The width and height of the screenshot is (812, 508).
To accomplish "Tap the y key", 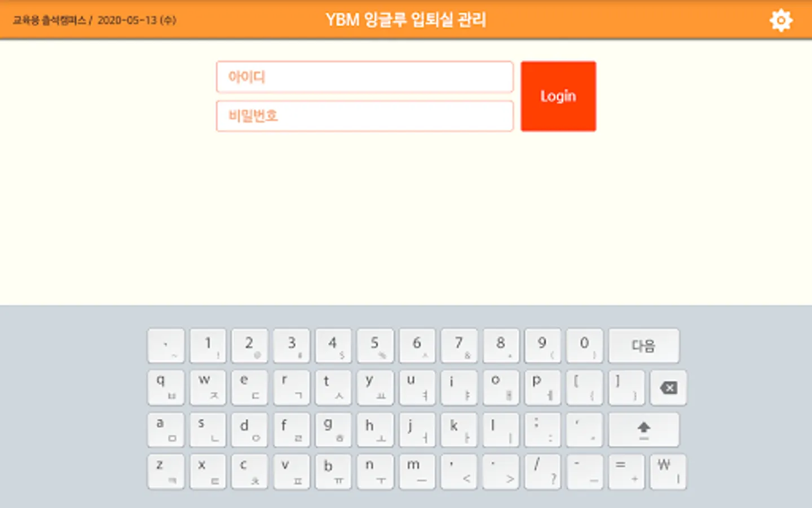I will 375,388.
